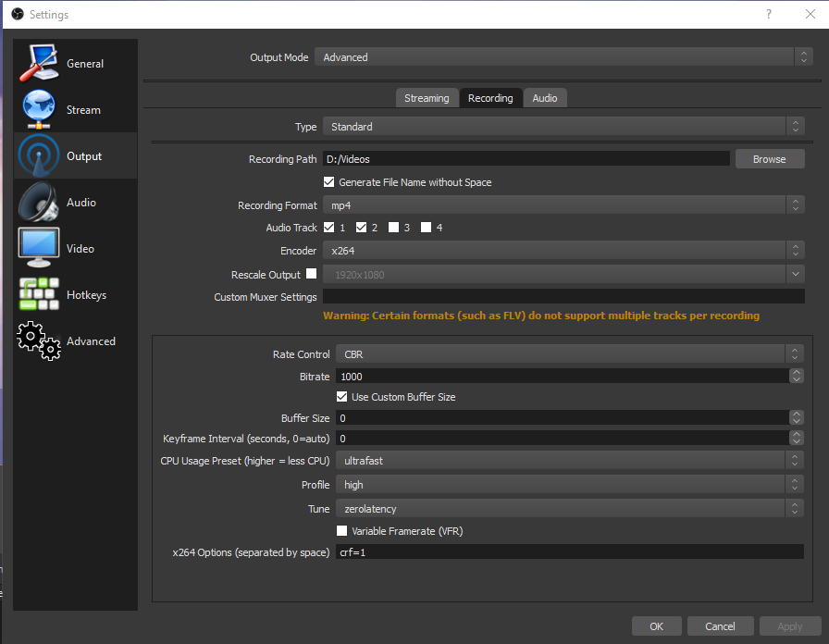Open the General settings wrench icon
The height and width of the screenshot is (644, 829).
[39, 63]
